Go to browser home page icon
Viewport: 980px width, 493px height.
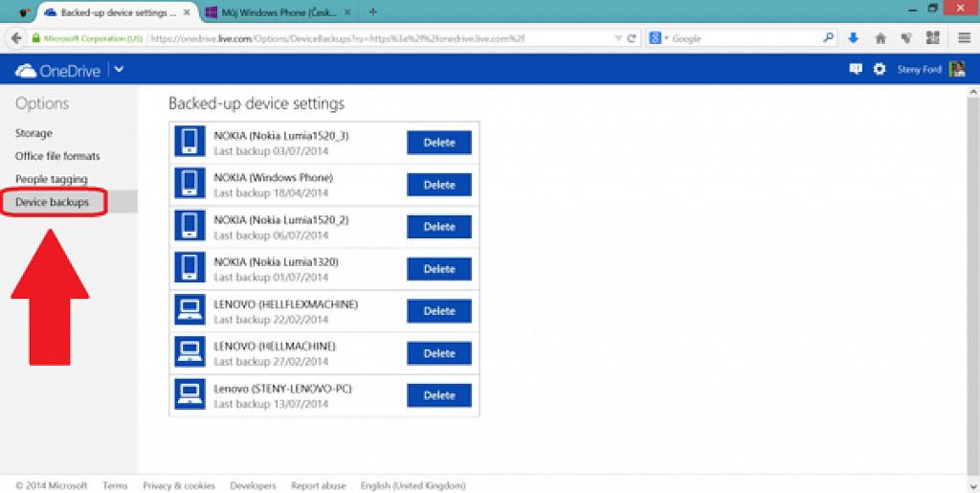click(880, 38)
